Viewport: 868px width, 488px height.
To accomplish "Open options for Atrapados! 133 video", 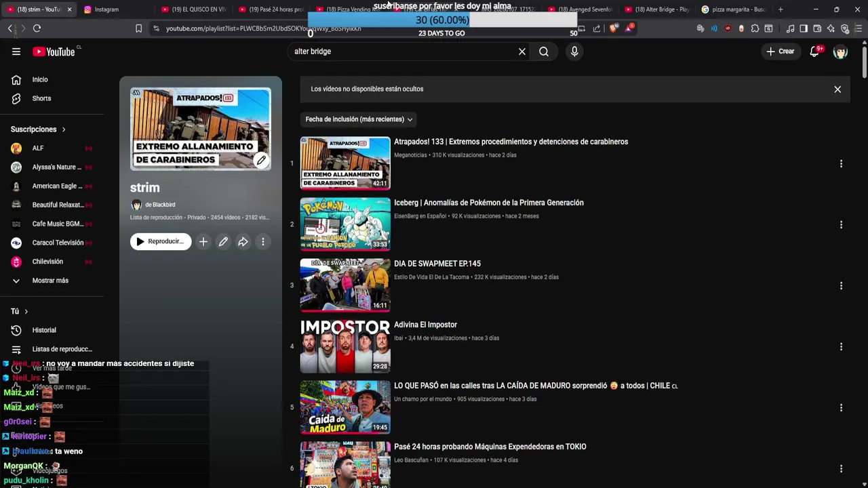I will click(x=841, y=163).
